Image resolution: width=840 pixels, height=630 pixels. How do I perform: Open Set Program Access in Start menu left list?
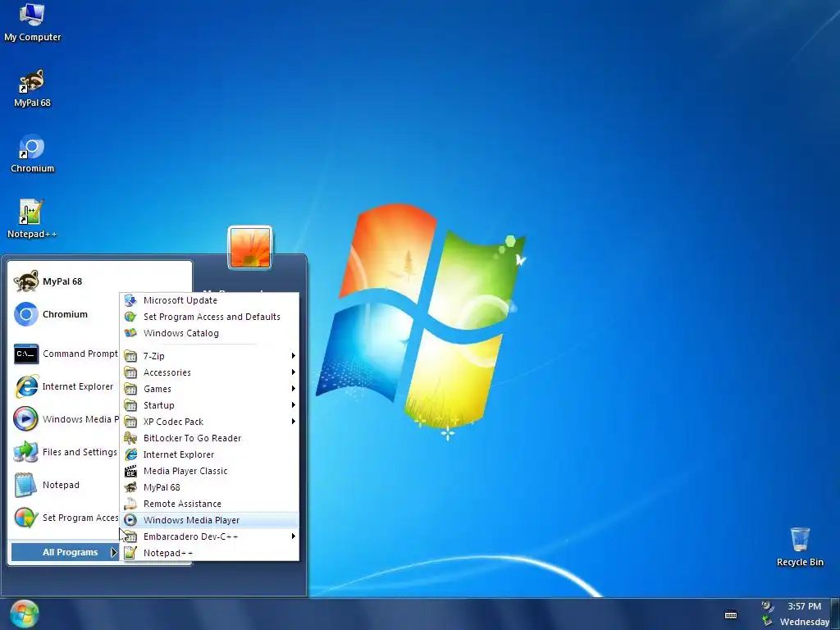66,518
